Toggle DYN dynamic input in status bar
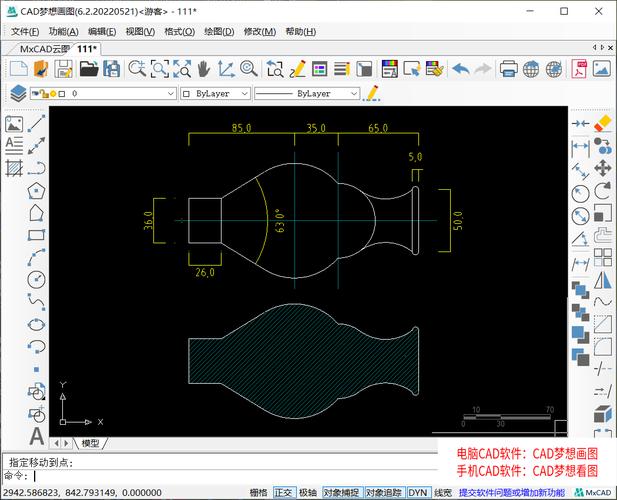Image resolution: width=617 pixels, height=500 pixels. click(418, 492)
